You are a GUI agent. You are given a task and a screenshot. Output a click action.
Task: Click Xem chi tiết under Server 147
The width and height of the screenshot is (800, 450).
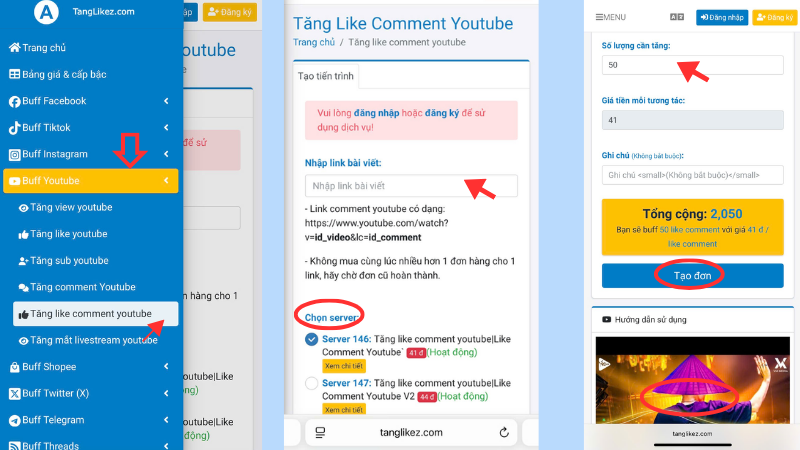344,409
